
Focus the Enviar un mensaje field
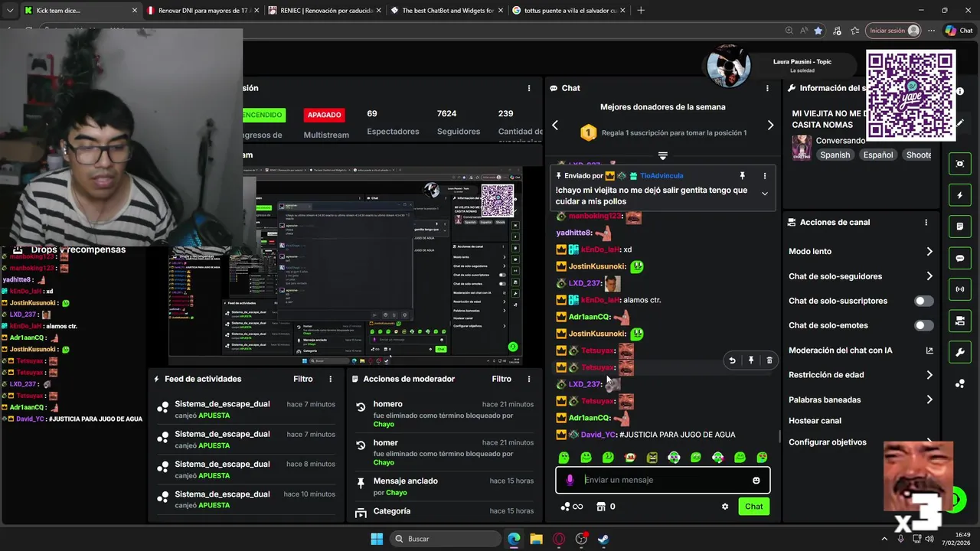pyautogui.click(x=663, y=481)
